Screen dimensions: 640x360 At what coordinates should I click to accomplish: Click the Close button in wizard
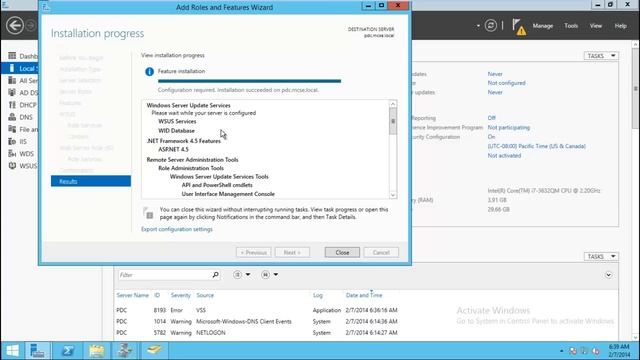click(x=342, y=253)
